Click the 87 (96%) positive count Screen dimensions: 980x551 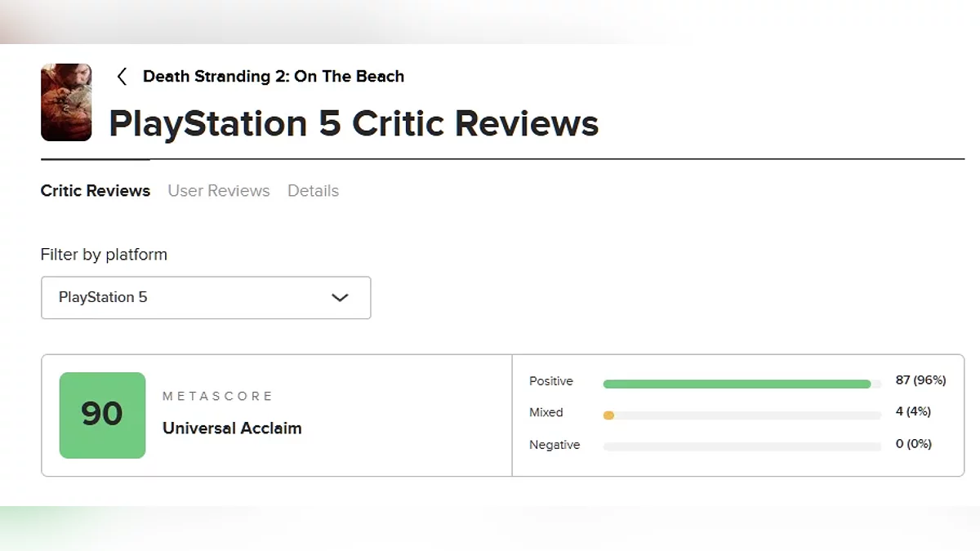coord(920,380)
